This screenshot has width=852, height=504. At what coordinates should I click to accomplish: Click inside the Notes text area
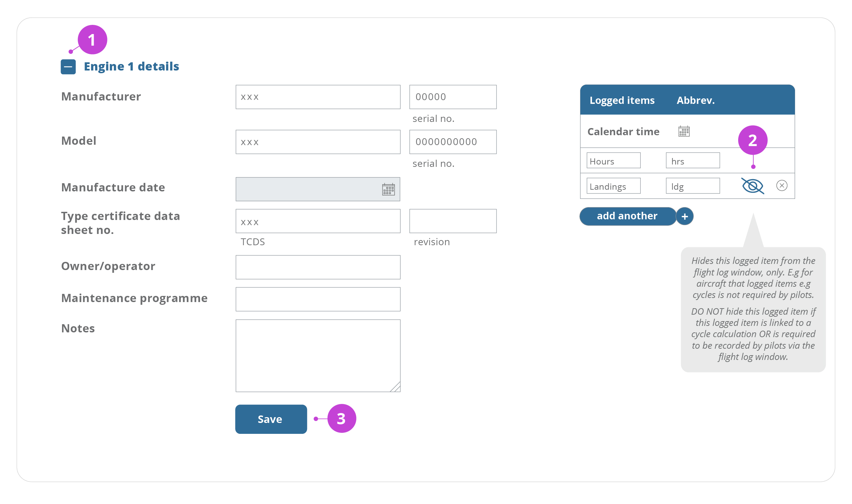[318, 356]
